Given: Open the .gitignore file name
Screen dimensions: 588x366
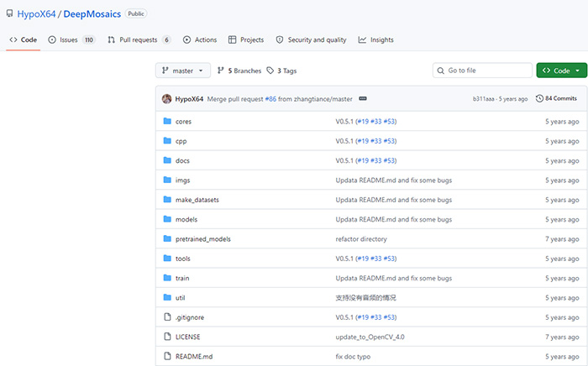Looking at the screenshot, I should click(x=190, y=317).
